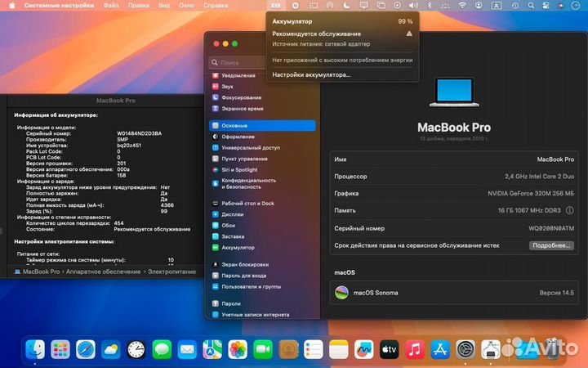Open the Mail app in the Dock
This screenshot has height=368, width=588.
pyautogui.click(x=187, y=350)
